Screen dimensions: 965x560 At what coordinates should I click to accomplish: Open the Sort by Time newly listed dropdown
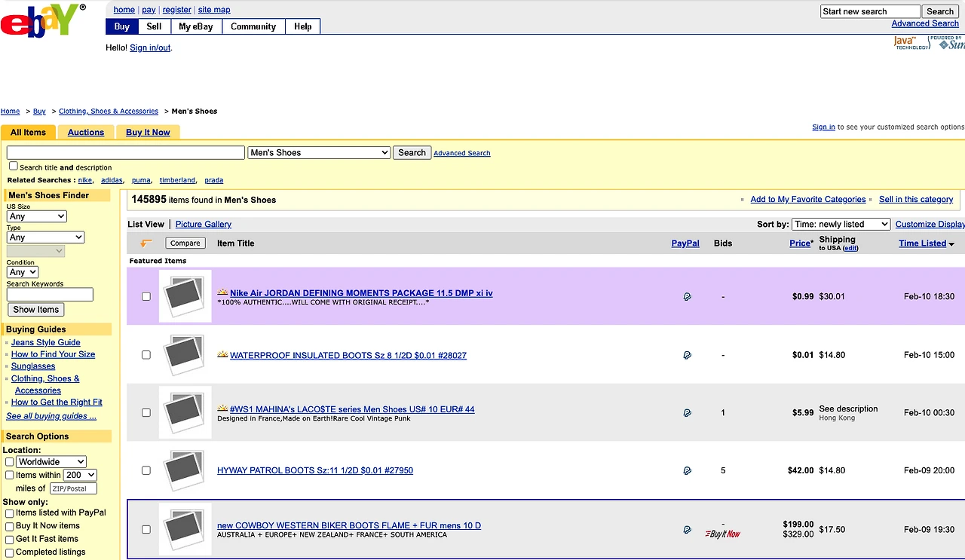coord(841,224)
